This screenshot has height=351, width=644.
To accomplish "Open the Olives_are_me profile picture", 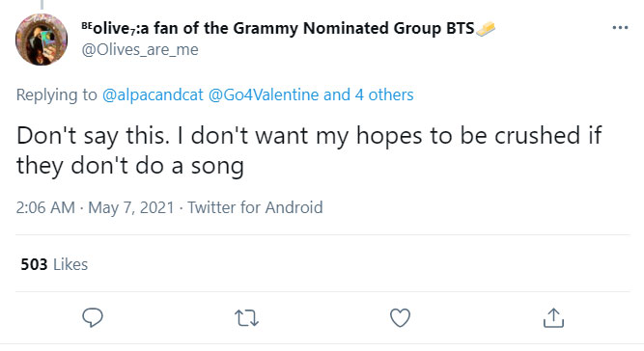I will click(x=42, y=40).
